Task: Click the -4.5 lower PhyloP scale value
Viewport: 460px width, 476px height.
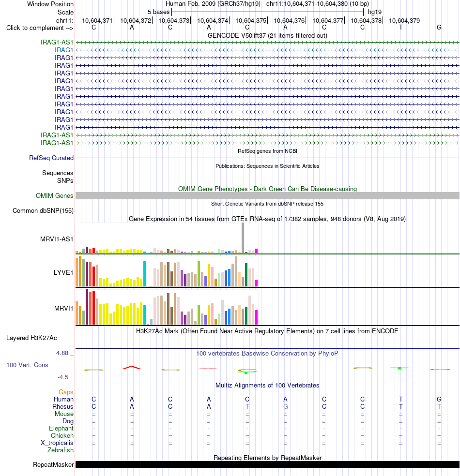Action: [63, 377]
